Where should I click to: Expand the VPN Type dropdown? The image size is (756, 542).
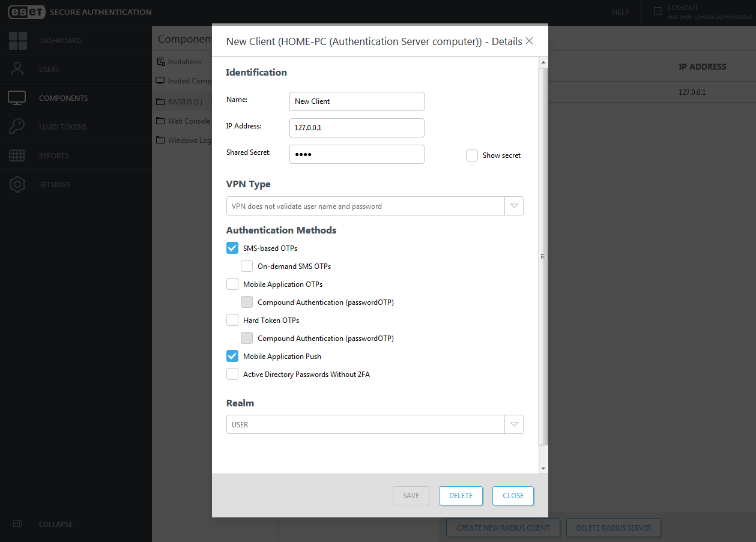point(513,206)
